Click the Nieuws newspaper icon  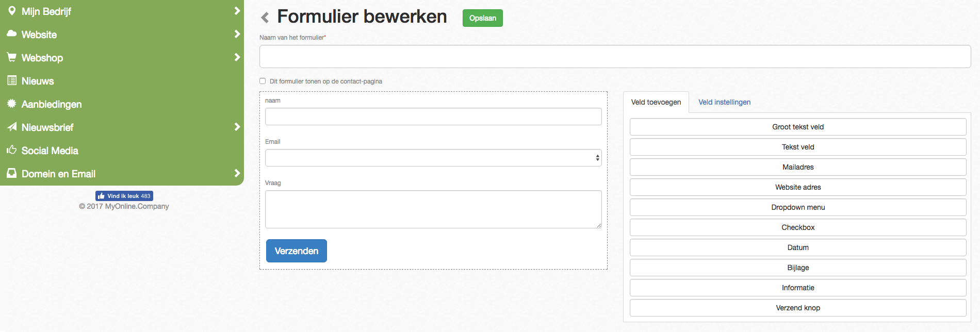[12, 80]
